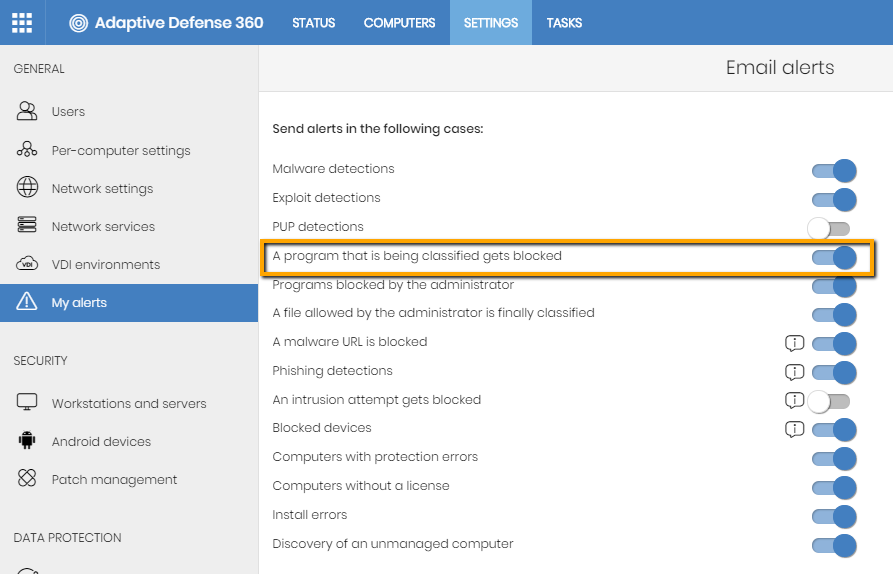
Task: Show info for A malware URL is blocked
Action: tap(794, 343)
